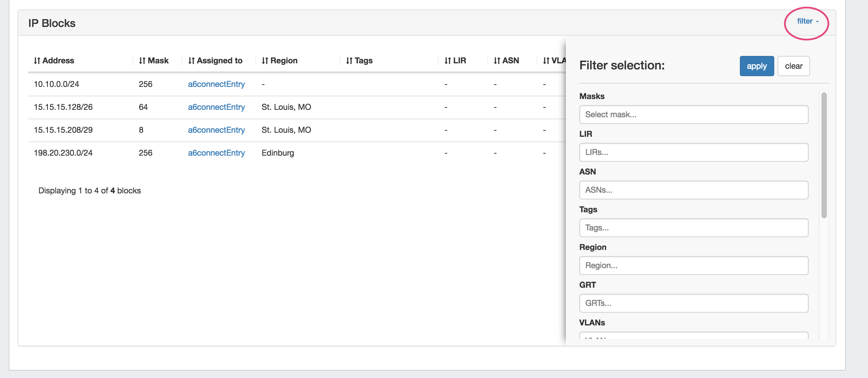Click the sort arrows icon beside Address
The width and height of the screenshot is (868, 378).
pyautogui.click(x=37, y=61)
